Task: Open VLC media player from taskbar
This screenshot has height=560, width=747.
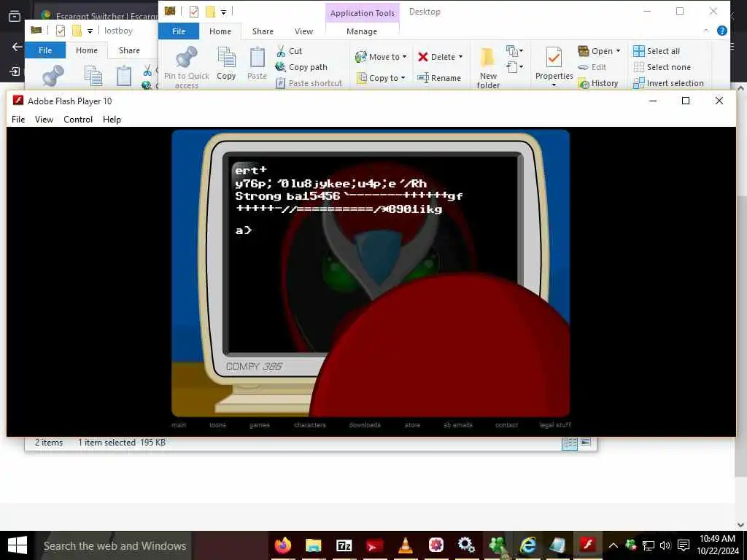Action: pos(406,545)
